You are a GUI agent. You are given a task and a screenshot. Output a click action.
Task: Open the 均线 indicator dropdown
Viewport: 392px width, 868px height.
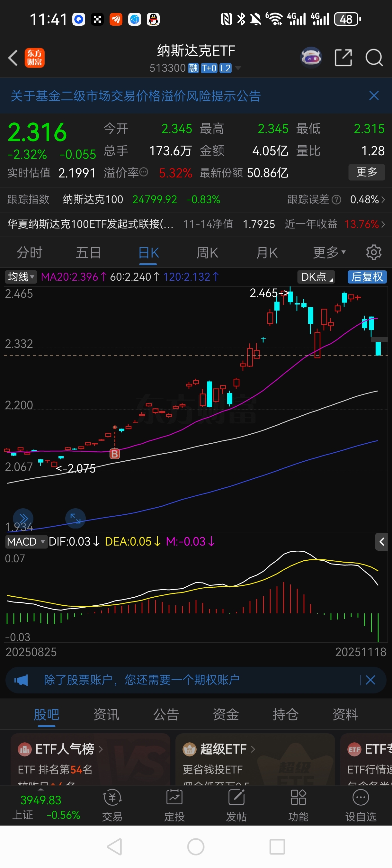(21, 277)
